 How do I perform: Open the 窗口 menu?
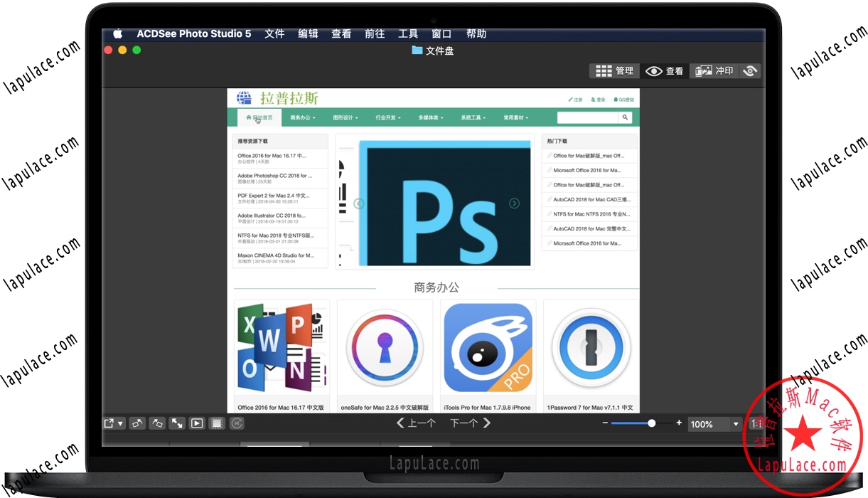441,33
